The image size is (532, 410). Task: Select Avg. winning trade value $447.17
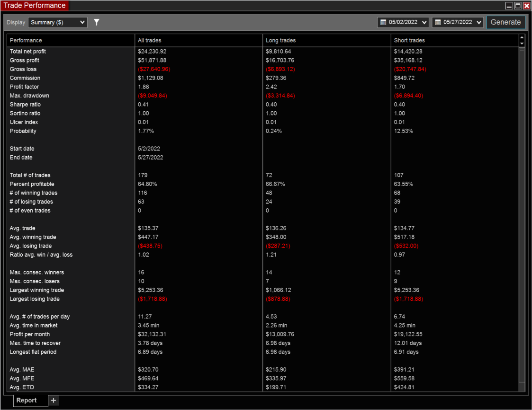(148, 237)
